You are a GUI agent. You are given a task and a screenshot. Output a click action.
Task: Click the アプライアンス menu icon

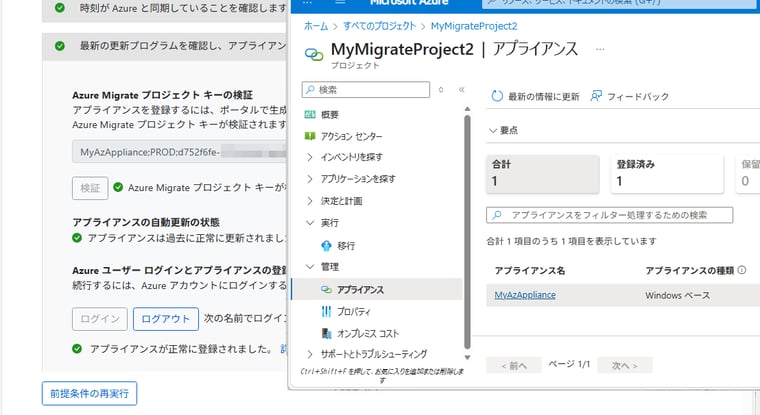[x=326, y=289]
